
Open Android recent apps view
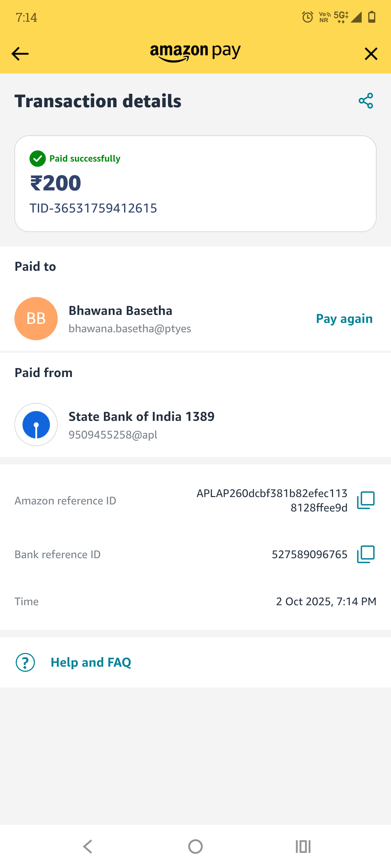coord(303,847)
